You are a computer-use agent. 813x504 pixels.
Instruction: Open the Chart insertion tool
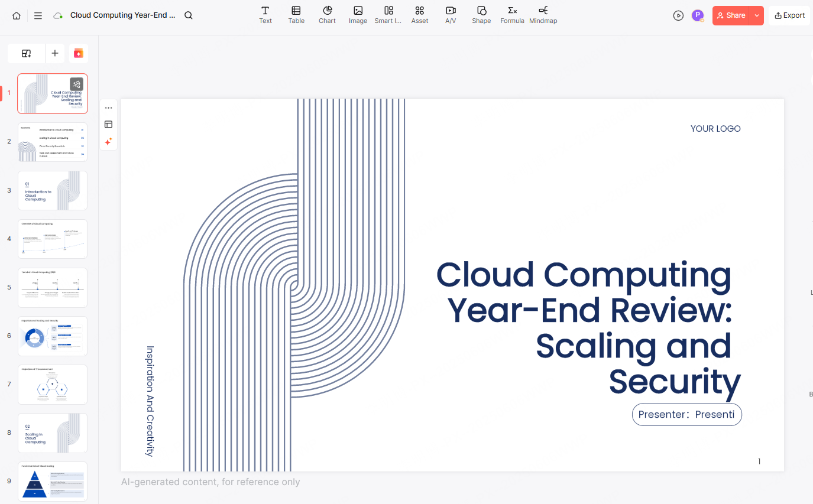327,15
